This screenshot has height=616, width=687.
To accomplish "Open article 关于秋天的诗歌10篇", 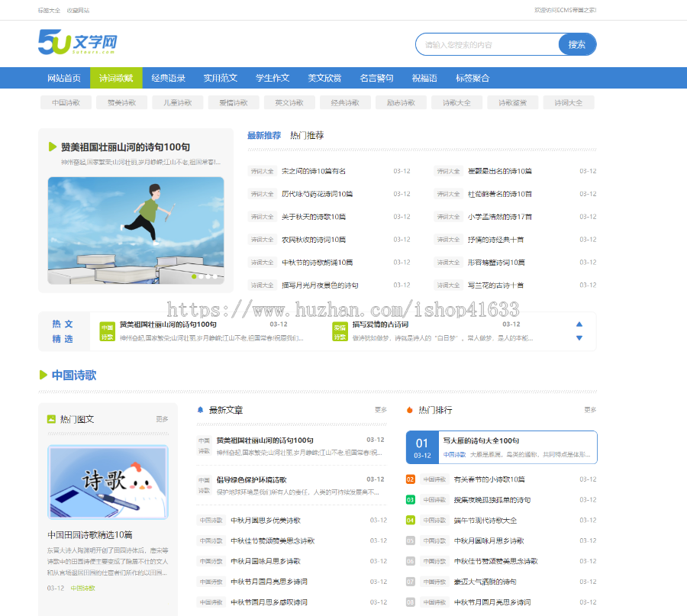I will pyautogui.click(x=314, y=217).
